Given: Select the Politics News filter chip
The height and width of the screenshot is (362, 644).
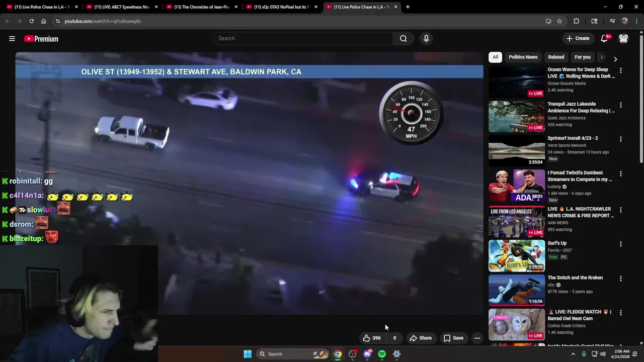Looking at the screenshot, I should [523, 57].
